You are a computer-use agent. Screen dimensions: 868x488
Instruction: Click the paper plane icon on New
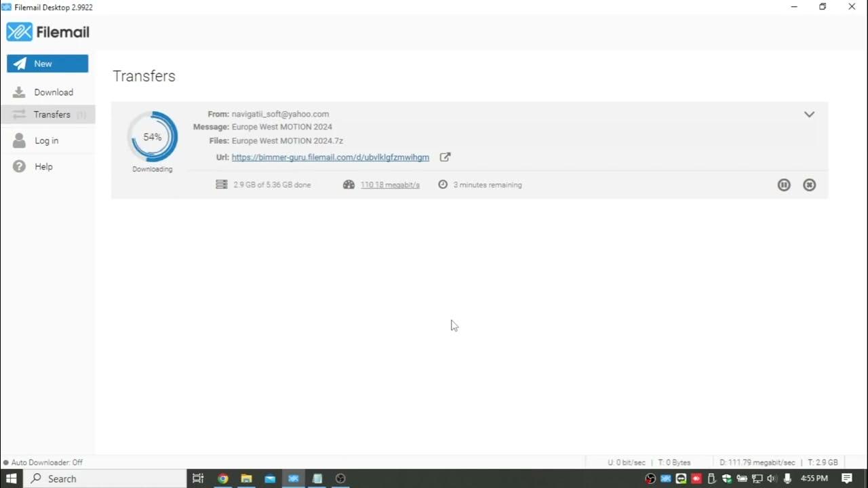pos(20,64)
